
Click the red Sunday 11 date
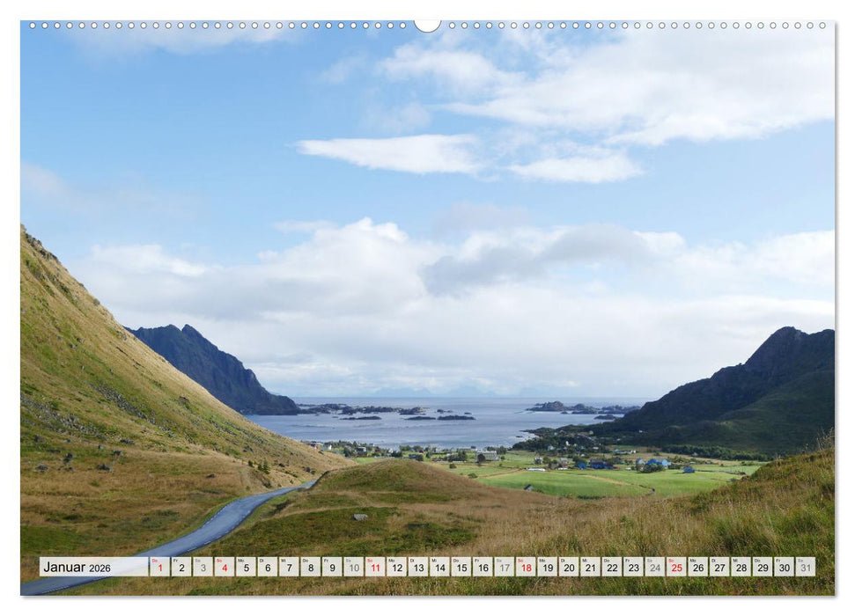coord(374,567)
